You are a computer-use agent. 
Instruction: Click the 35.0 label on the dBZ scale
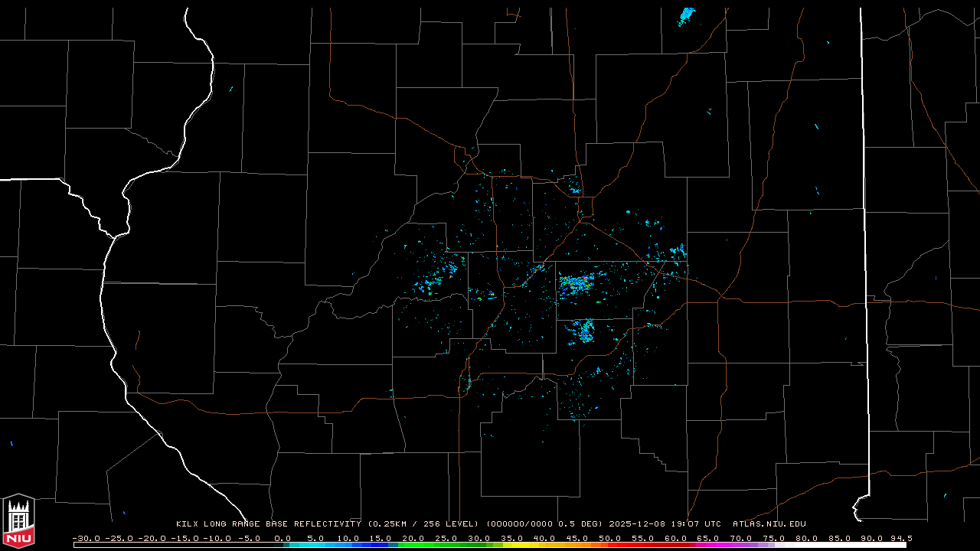coord(511,538)
